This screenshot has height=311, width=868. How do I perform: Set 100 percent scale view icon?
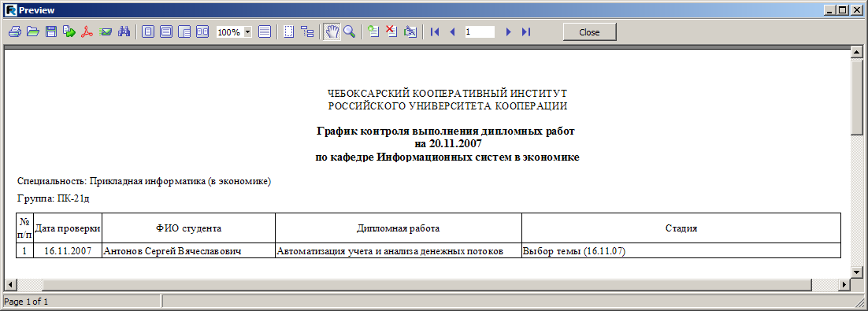click(x=185, y=32)
